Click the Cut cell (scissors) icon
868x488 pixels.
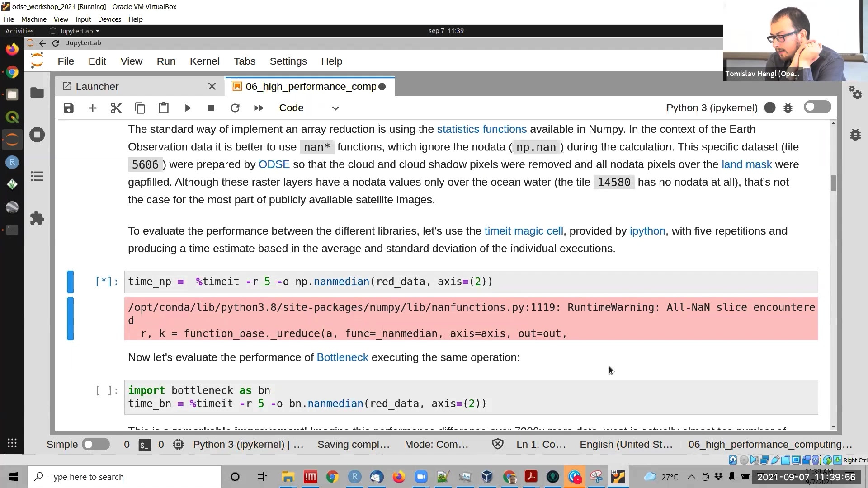point(116,107)
